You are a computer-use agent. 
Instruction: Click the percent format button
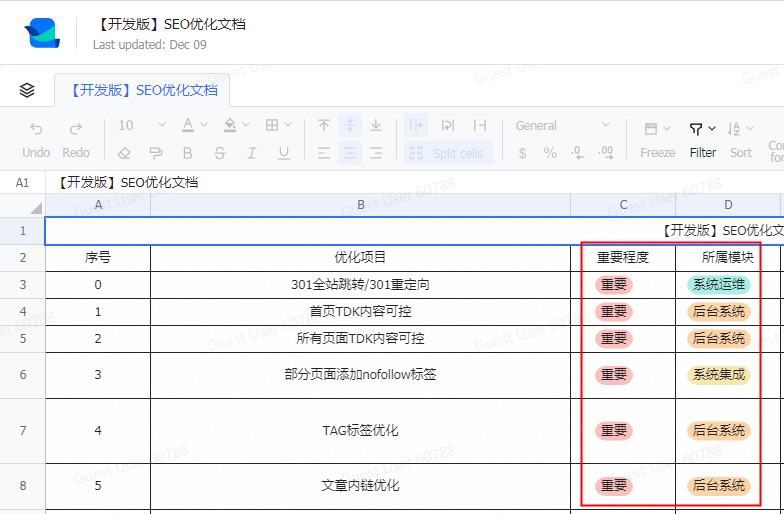(550, 153)
